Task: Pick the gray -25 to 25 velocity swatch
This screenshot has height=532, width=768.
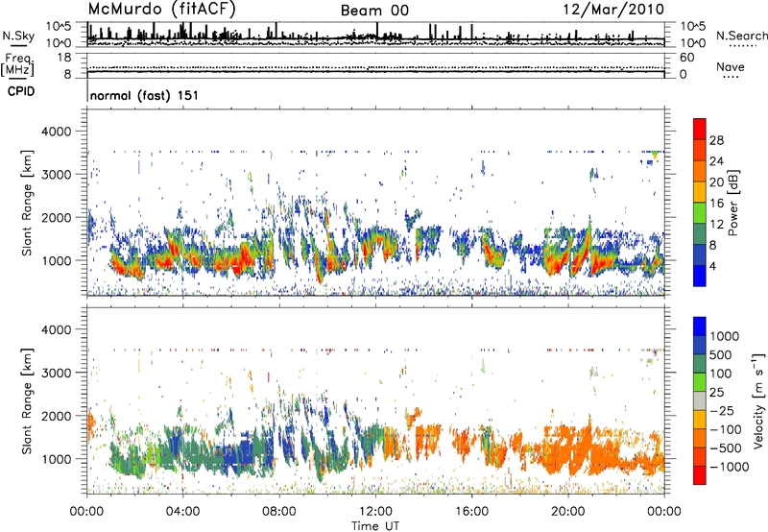Action: tap(700, 401)
